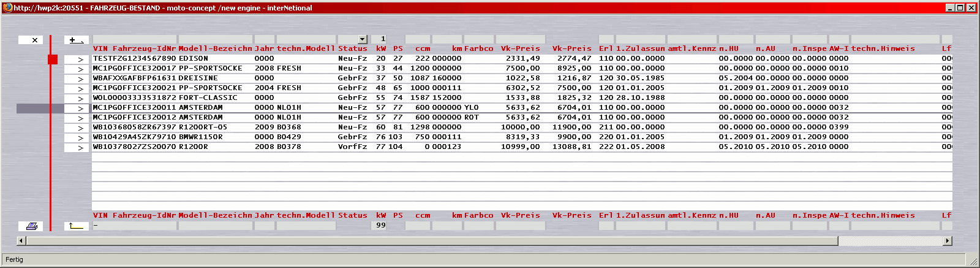Click the red square marker on vertical line
The width and height of the screenshot is (980, 268).
(x=53, y=59)
